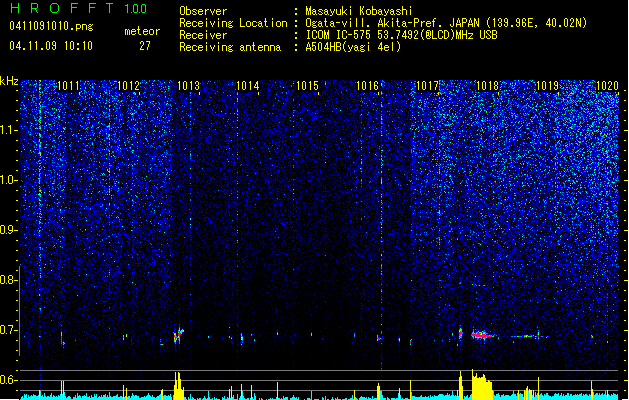Click the Observer label
This screenshot has height=400, width=629.
(x=203, y=11)
